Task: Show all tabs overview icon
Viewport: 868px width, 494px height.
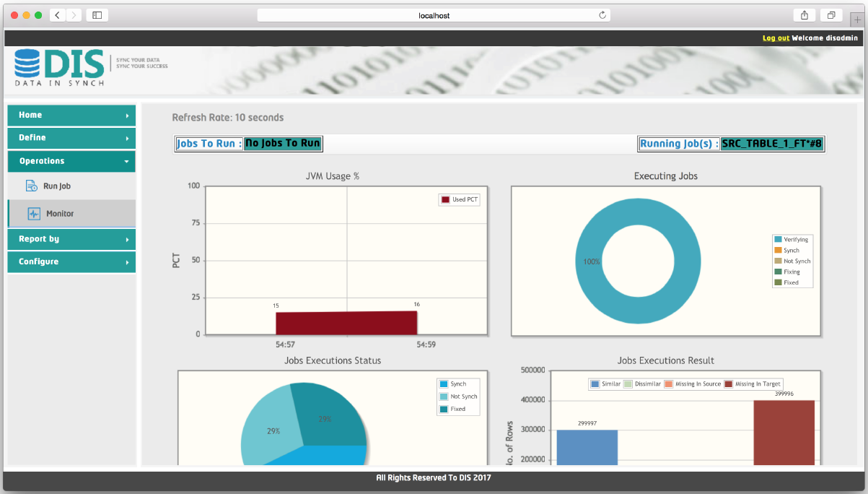Action: tap(831, 15)
